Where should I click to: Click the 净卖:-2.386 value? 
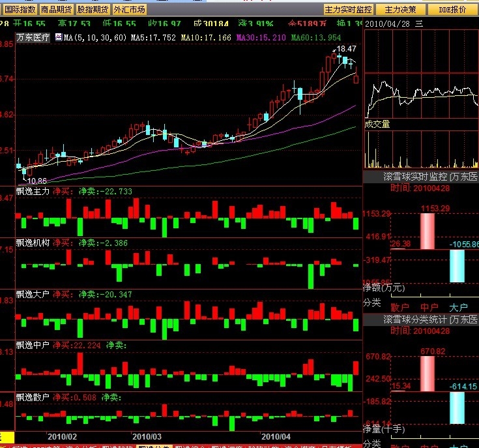click(x=103, y=243)
